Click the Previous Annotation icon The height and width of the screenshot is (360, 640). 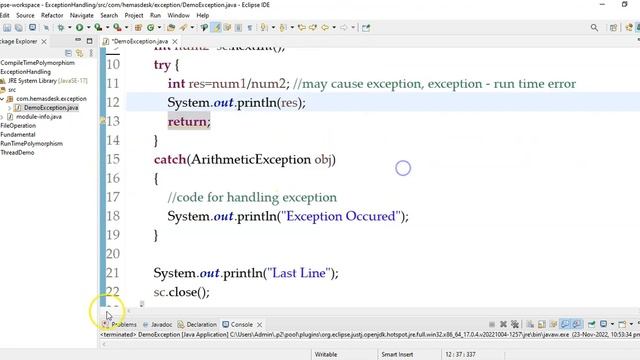click(x=283, y=28)
